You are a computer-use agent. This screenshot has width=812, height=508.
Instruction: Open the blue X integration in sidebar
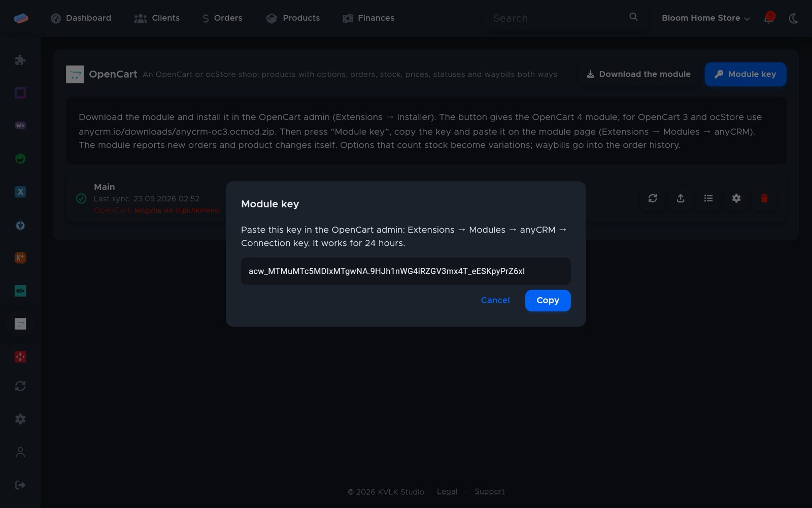20,192
